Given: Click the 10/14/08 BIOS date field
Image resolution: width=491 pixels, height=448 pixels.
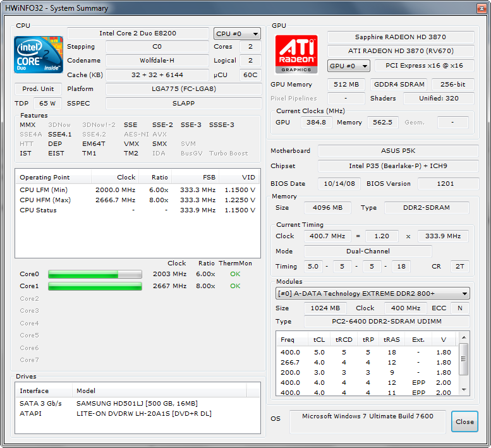Looking at the screenshot, I should [x=339, y=183].
